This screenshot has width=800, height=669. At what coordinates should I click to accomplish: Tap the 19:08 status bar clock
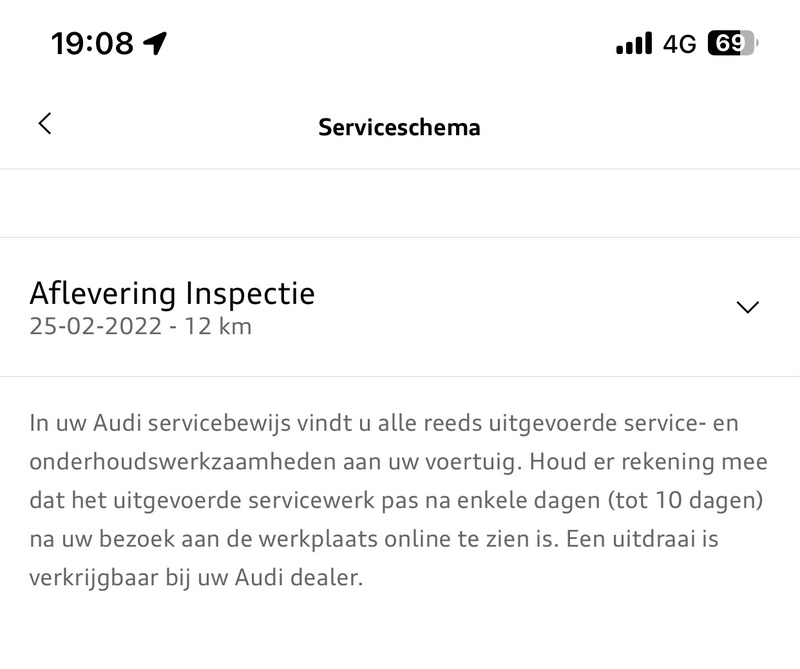[92, 43]
